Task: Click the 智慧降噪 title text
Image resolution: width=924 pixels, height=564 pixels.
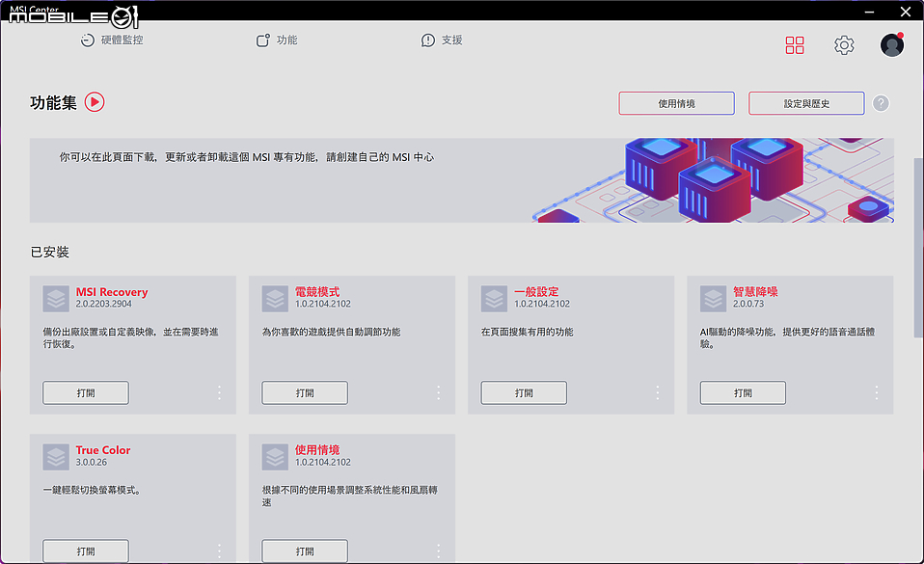Action: (x=755, y=292)
